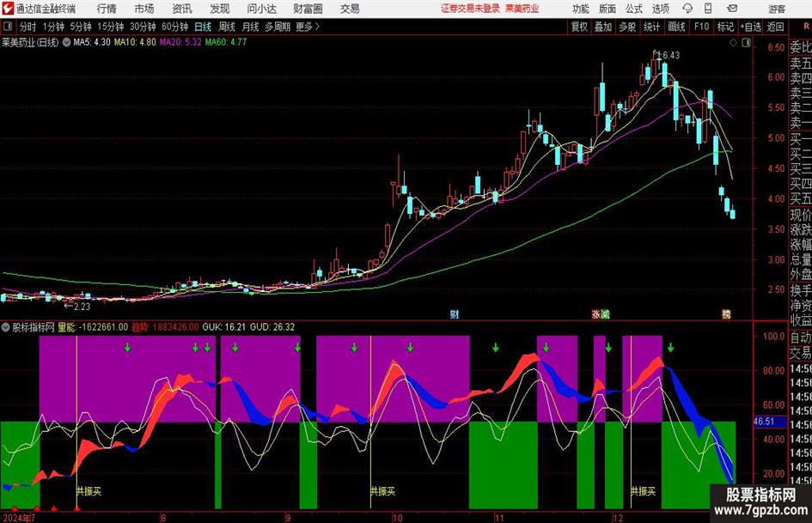Open the F10 company info button
Screen dimensions: 812x523
701,27
